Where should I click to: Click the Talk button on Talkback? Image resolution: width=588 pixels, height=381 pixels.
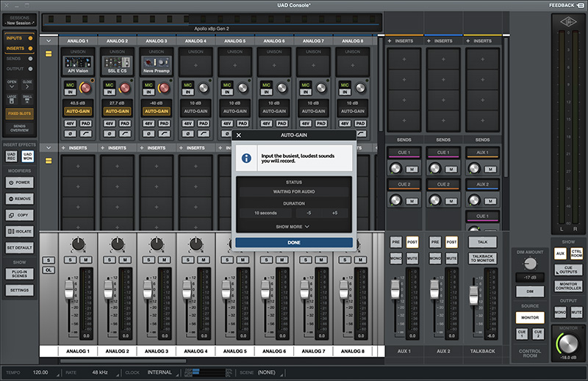point(482,242)
